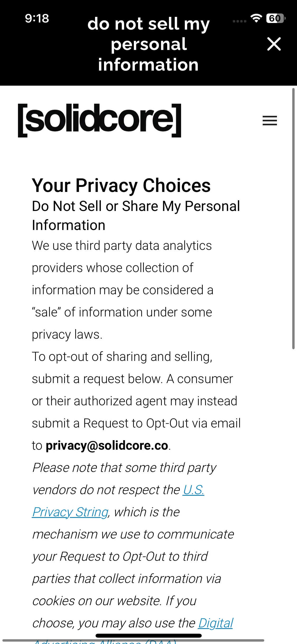The height and width of the screenshot is (644, 297).
Task: Click the vertical page scrollbar
Action: point(293,219)
